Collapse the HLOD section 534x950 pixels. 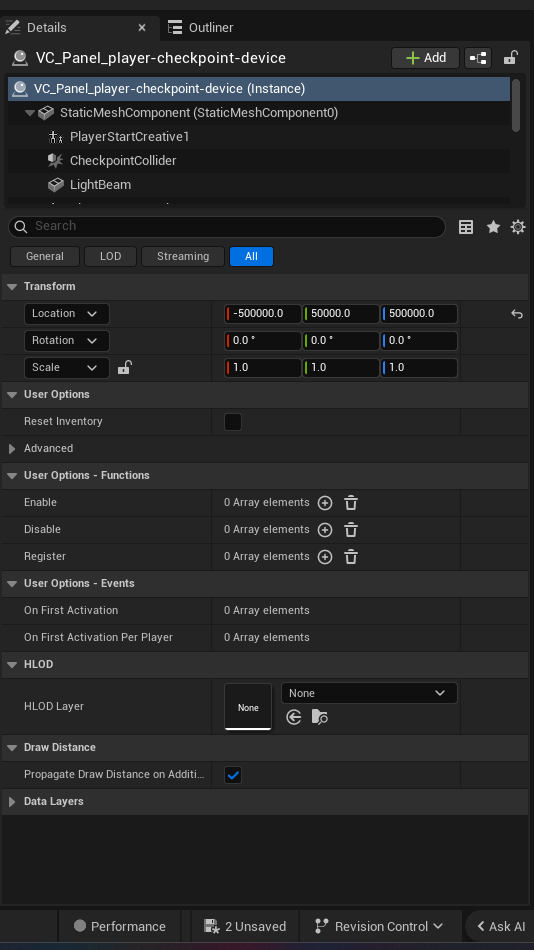click(12, 665)
